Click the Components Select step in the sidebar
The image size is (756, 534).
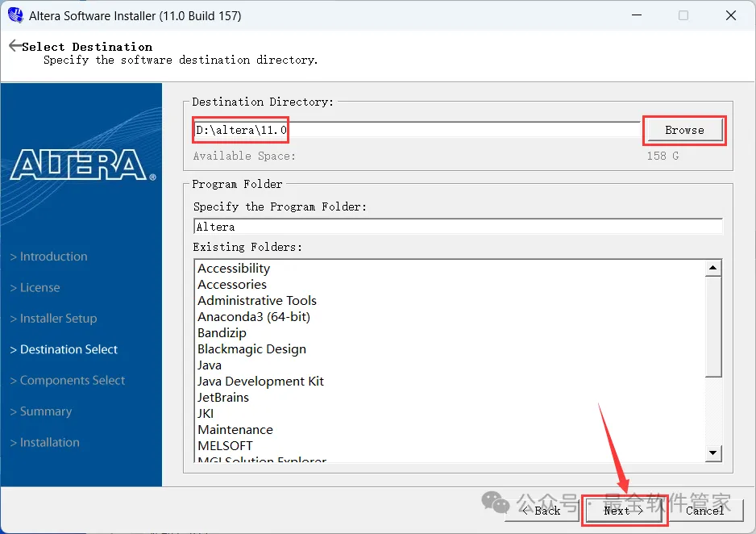click(x=68, y=380)
